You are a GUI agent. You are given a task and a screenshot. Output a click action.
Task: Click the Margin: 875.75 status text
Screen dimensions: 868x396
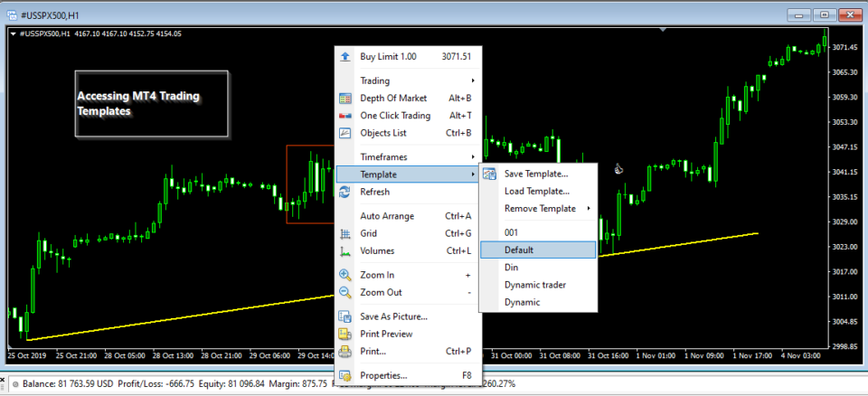click(299, 383)
